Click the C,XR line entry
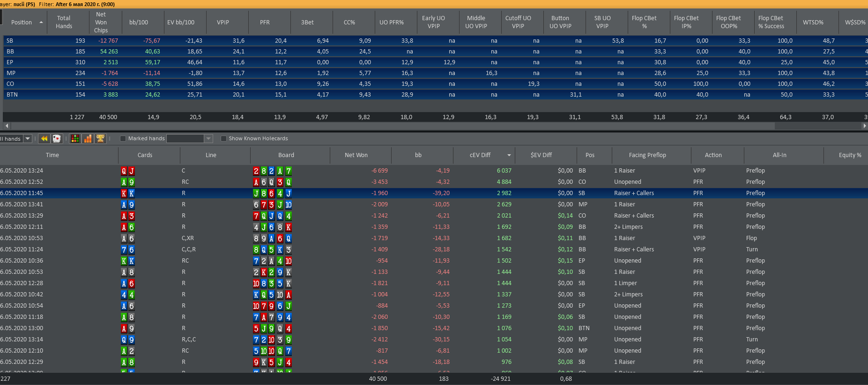This screenshot has height=385, width=868. click(x=187, y=238)
